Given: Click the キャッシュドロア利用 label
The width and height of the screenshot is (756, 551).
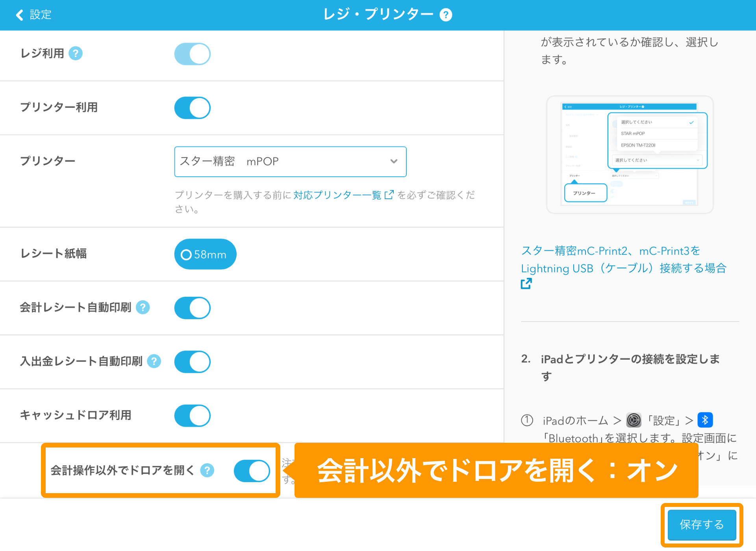Looking at the screenshot, I should [x=76, y=415].
